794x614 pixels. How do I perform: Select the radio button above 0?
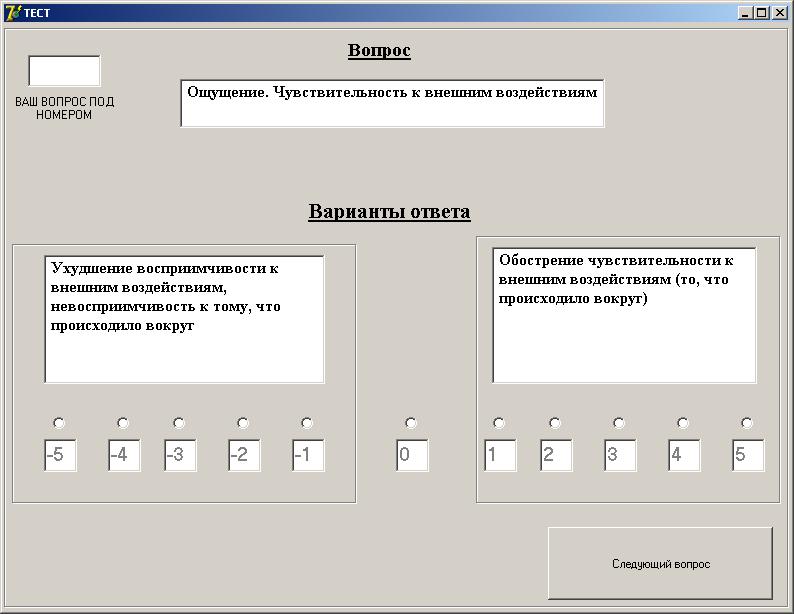tap(411, 423)
